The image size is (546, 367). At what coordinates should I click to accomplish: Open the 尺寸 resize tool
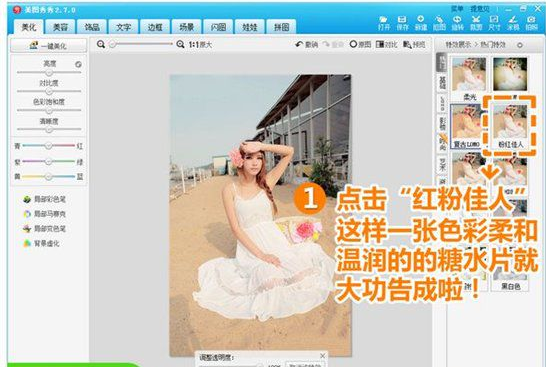tap(494, 23)
